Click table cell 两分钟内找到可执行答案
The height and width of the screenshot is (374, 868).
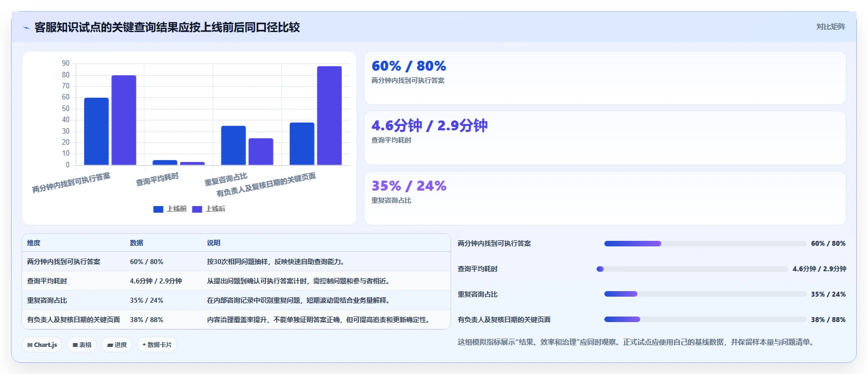tap(64, 262)
